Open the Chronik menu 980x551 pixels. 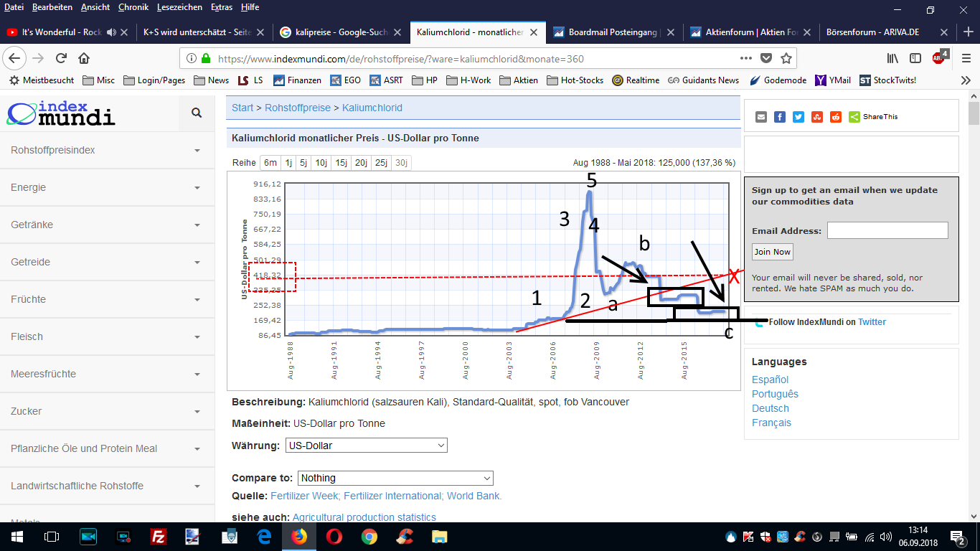[x=133, y=7]
